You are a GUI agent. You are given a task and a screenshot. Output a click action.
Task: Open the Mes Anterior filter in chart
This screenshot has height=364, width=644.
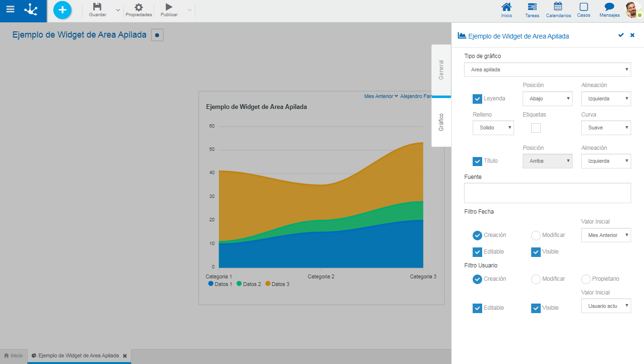coord(381,96)
